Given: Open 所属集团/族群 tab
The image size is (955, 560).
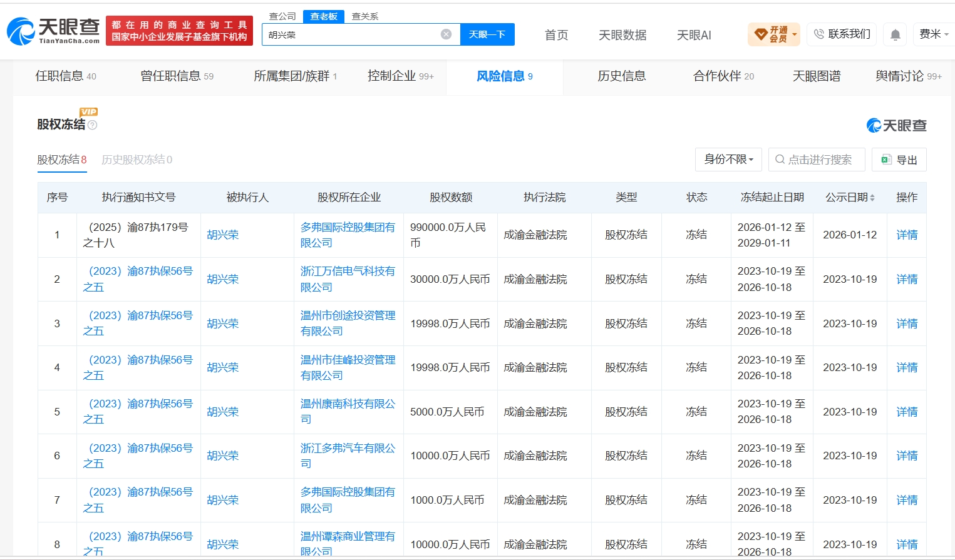Looking at the screenshot, I should click(296, 76).
